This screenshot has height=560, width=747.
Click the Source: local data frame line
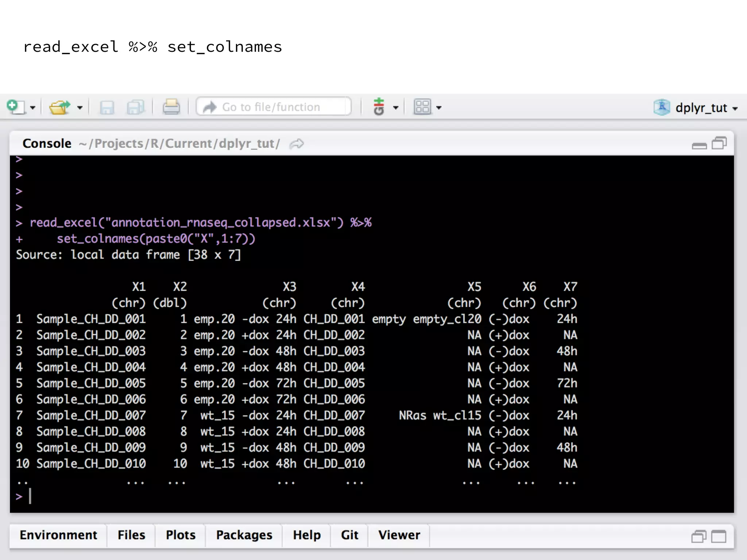pos(128,254)
